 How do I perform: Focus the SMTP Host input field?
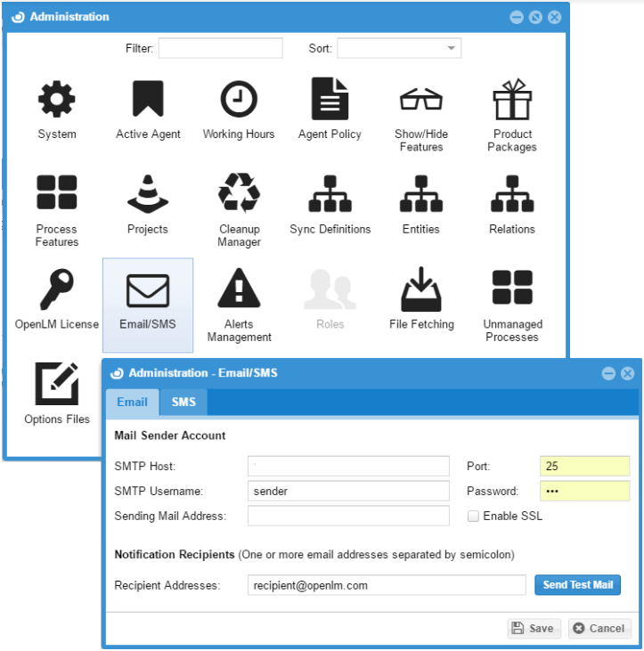tap(348, 466)
